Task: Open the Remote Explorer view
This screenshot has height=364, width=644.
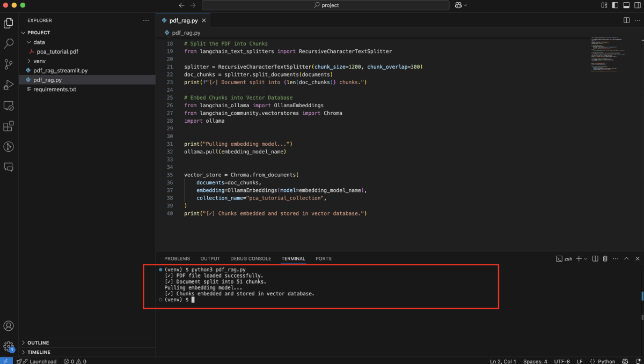Action: (9, 106)
